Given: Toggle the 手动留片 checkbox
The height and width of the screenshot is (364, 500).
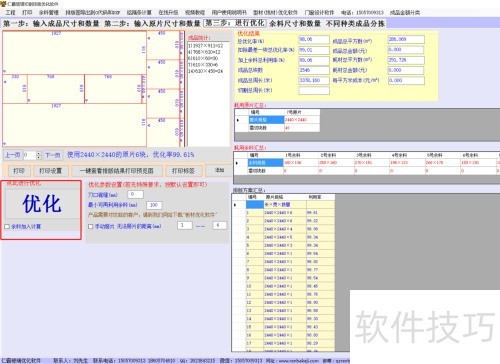Looking at the screenshot, I should [91, 226].
